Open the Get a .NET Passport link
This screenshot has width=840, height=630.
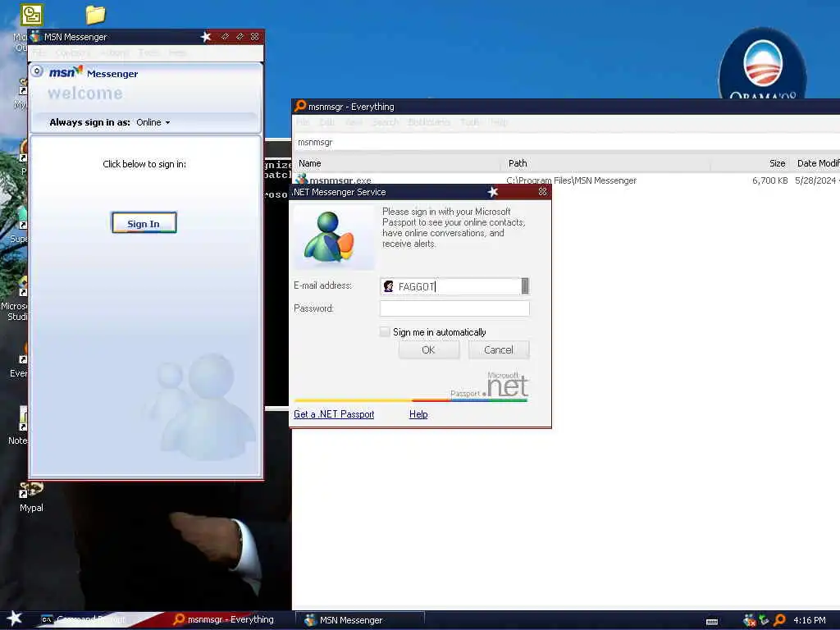tap(334, 414)
